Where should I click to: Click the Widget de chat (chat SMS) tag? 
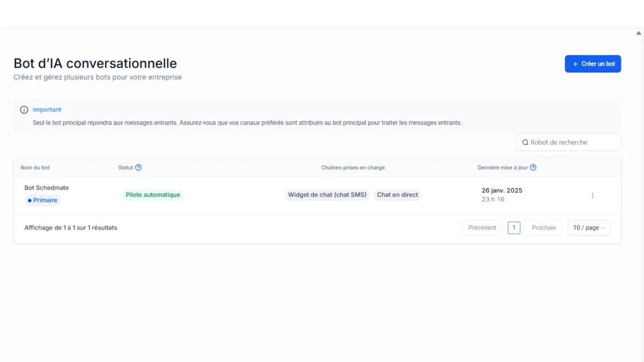327,195
